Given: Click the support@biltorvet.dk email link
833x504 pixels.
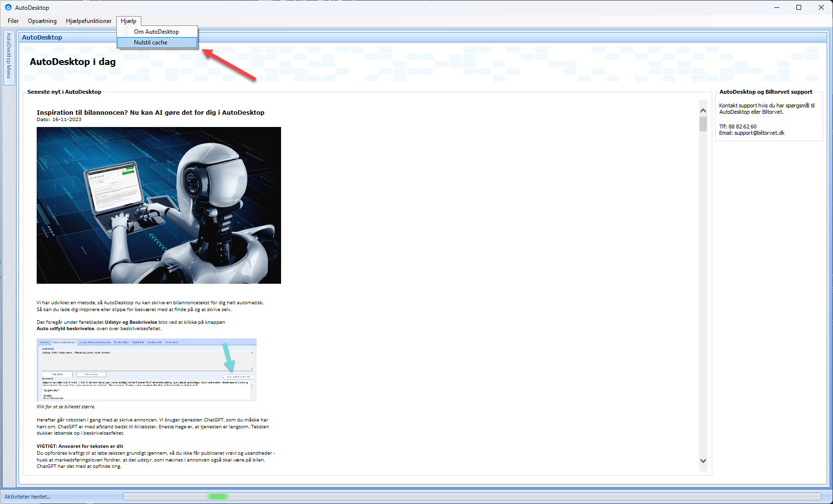Looking at the screenshot, I should click(x=759, y=132).
